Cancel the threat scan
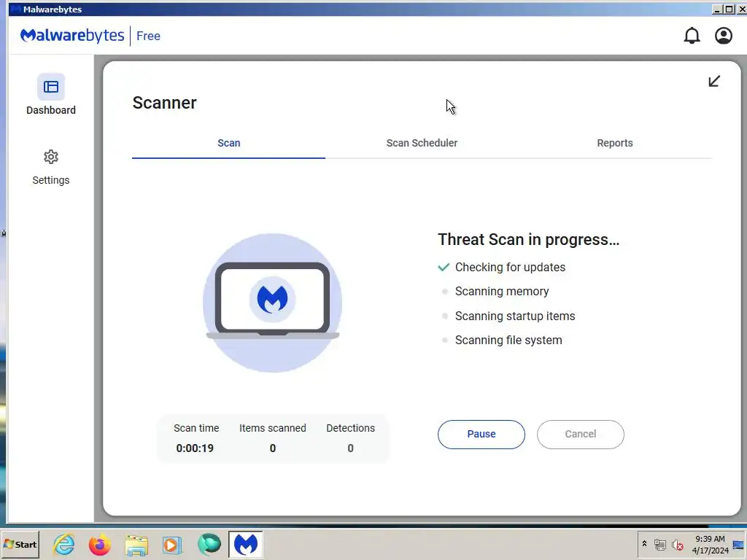 (580, 435)
